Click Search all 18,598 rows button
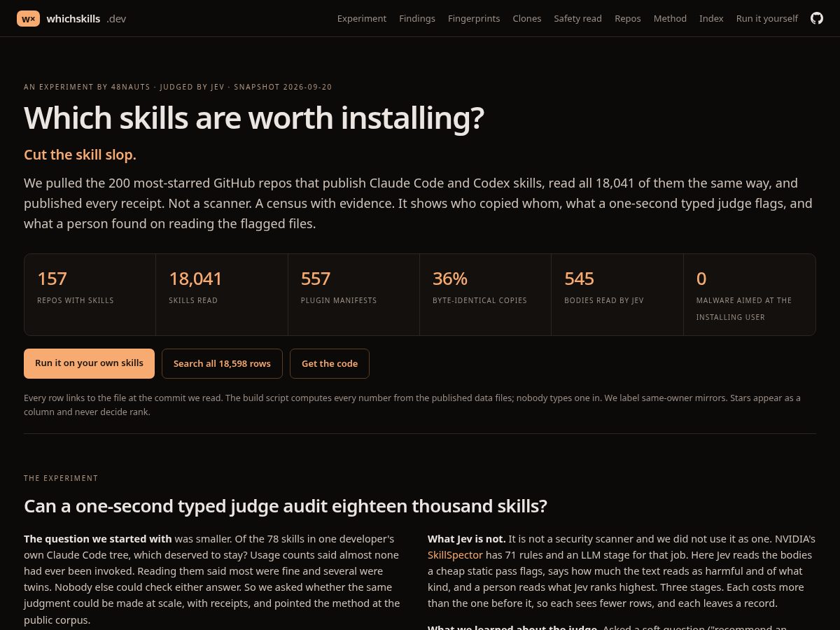The width and height of the screenshot is (840, 630). click(222, 363)
